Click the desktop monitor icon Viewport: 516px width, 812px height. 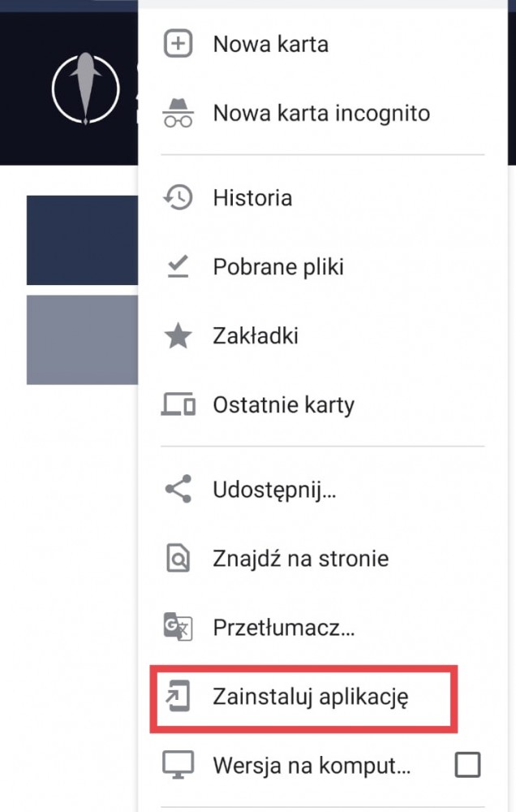[178, 765]
